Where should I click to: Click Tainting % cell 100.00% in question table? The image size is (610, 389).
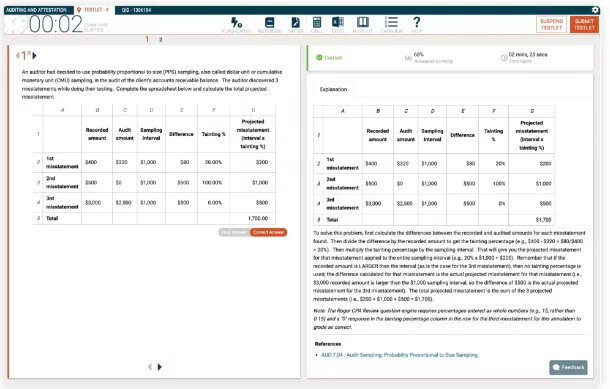(x=213, y=182)
